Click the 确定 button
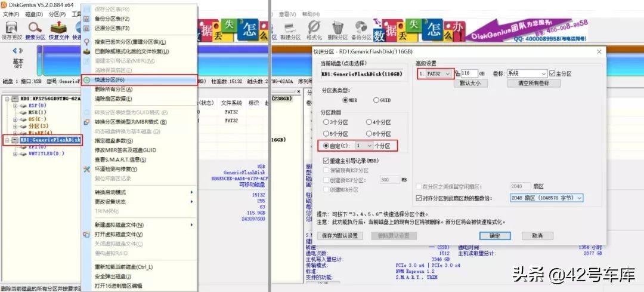 (495, 236)
